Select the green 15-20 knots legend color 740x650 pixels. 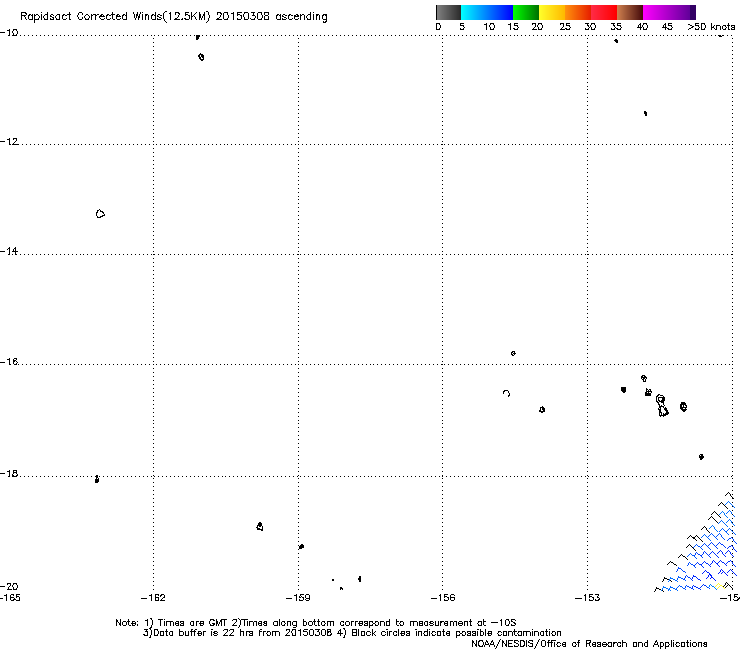coord(526,12)
